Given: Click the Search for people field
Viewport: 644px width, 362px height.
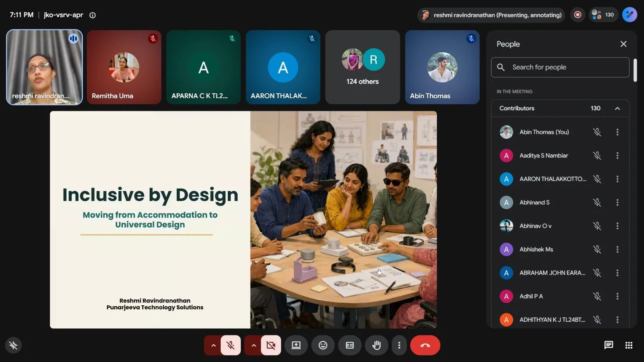Looking at the screenshot, I should tap(560, 67).
